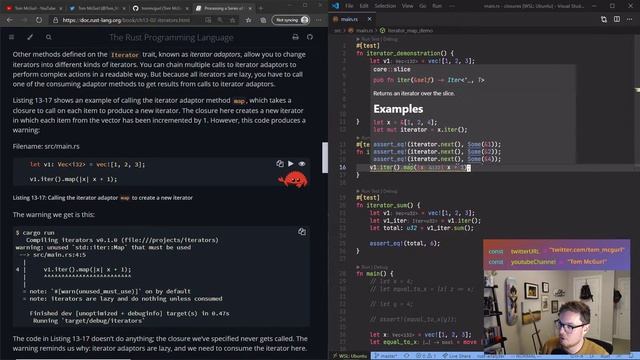Click the browser page scrollbar thumb
640x360 pixels.
pos(325,158)
